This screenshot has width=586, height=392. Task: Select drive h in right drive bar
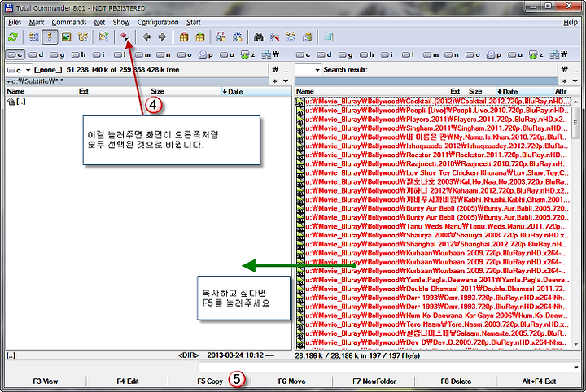(366, 54)
